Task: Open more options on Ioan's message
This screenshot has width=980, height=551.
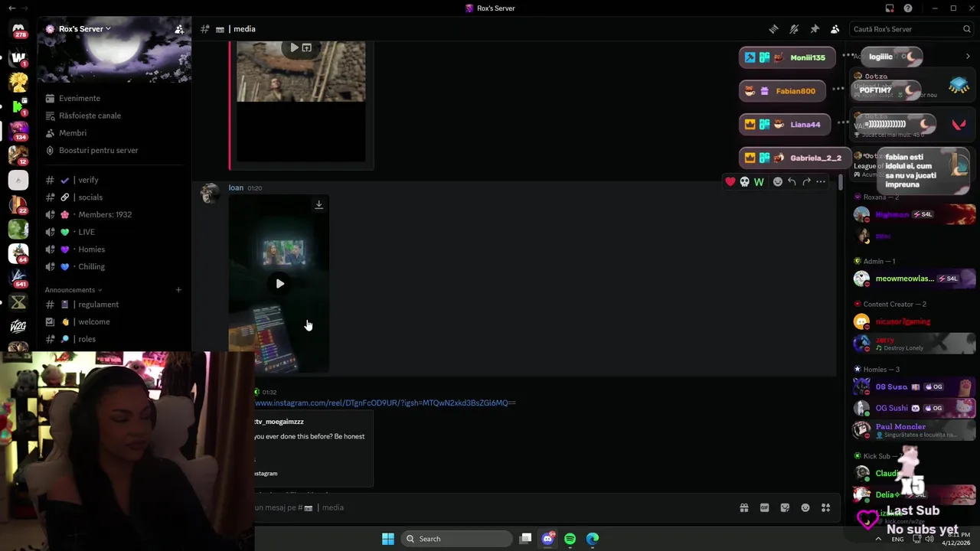Action: (x=821, y=181)
